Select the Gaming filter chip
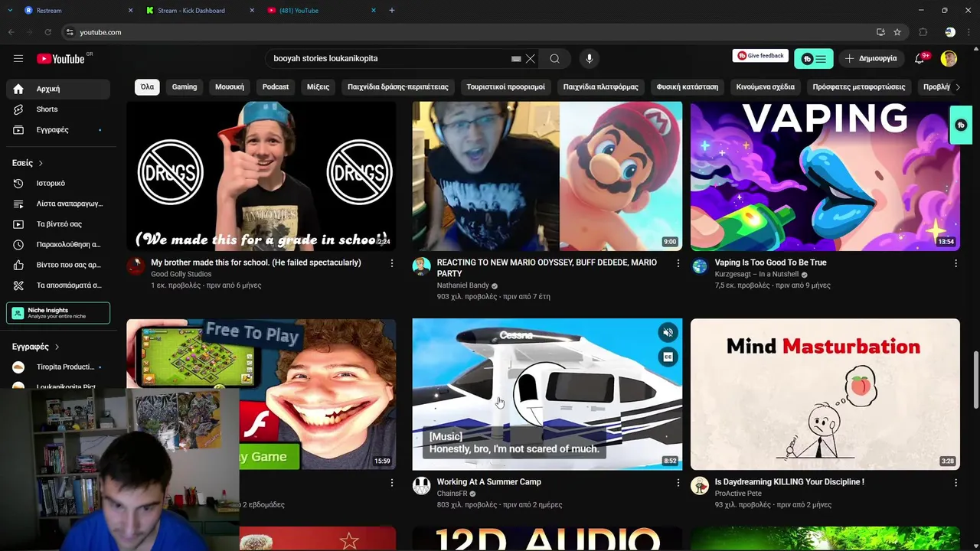 (x=185, y=86)
